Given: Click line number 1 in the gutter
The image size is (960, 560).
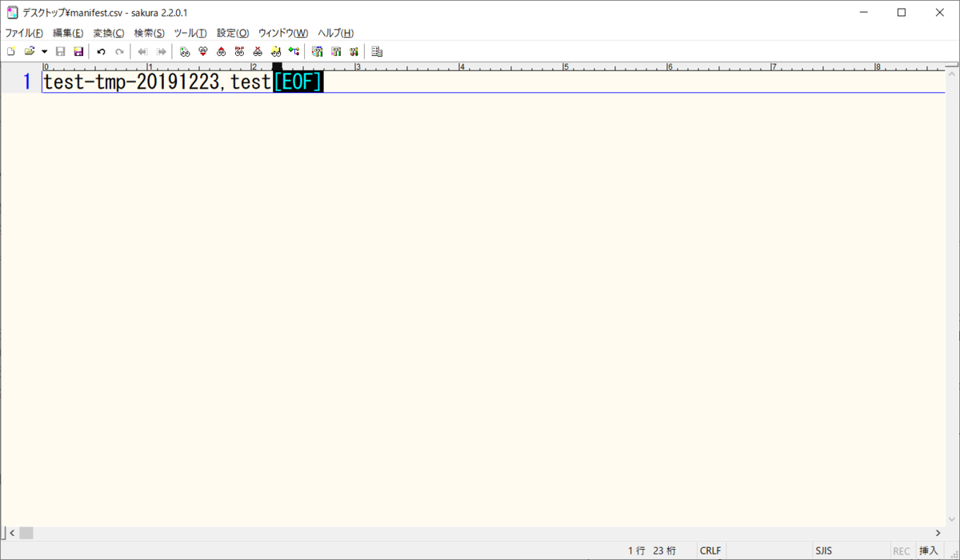Looking at the screenshot, I should (26, 82).
